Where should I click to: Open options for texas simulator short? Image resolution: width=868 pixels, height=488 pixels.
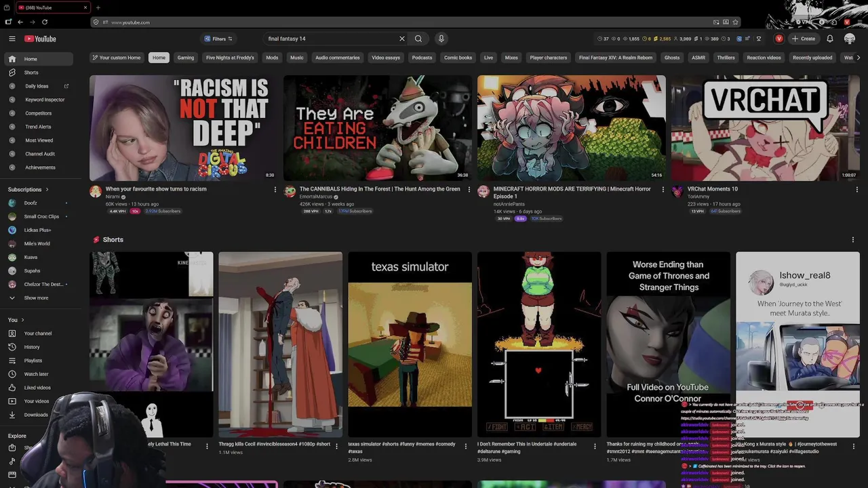point(465,447)
